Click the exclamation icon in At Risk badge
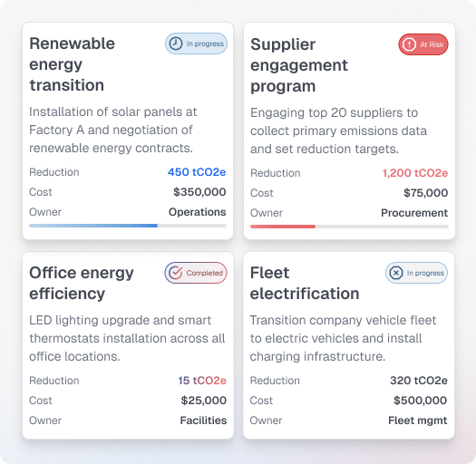This screenshot has height=464, width=476. (409, 44)
